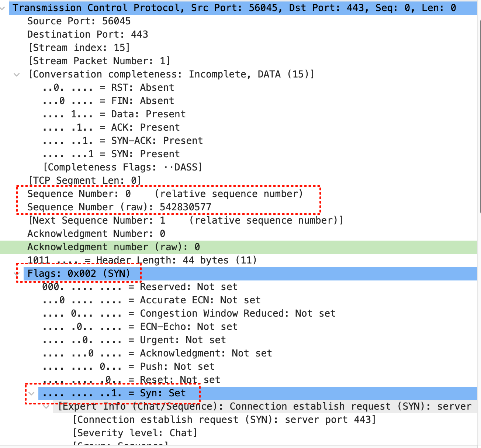481x448 pixels.
Task: Choose the TCP Segment Len: 0 row
Action: coord(84,180)
